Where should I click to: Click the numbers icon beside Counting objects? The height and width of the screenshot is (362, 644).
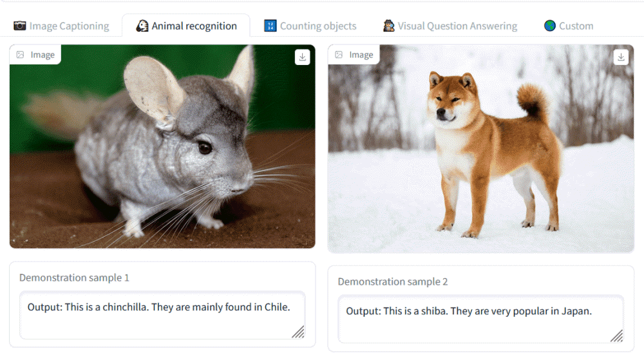pos(270,26)
